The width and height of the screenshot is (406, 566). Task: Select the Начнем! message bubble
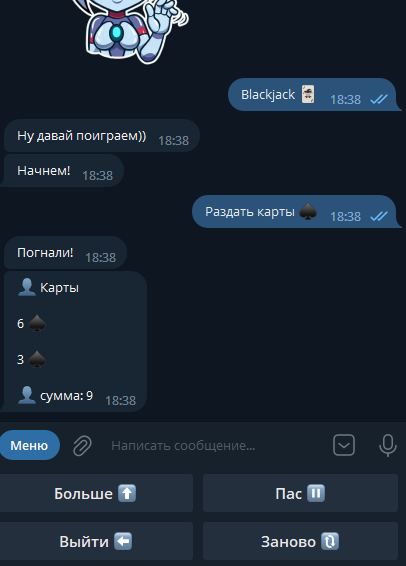click(x=63, y=171)
